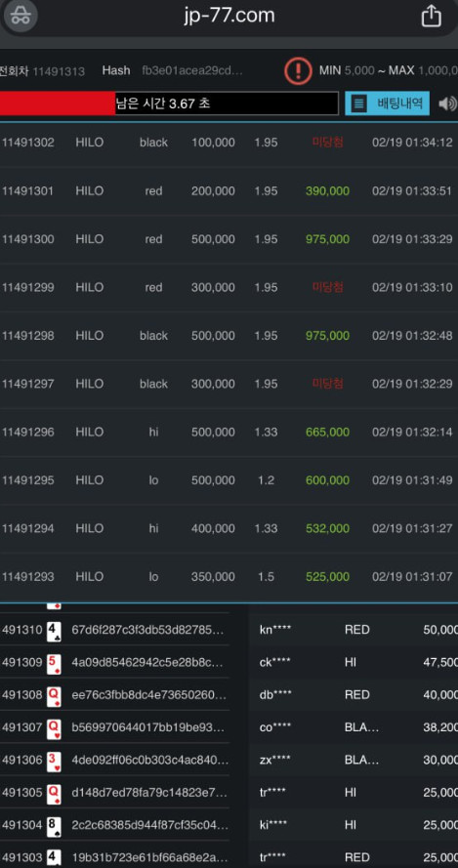The height and width of the screenshot is (868, 458).
Task: Click the remaining time progress bar
Action: (169, 103)
